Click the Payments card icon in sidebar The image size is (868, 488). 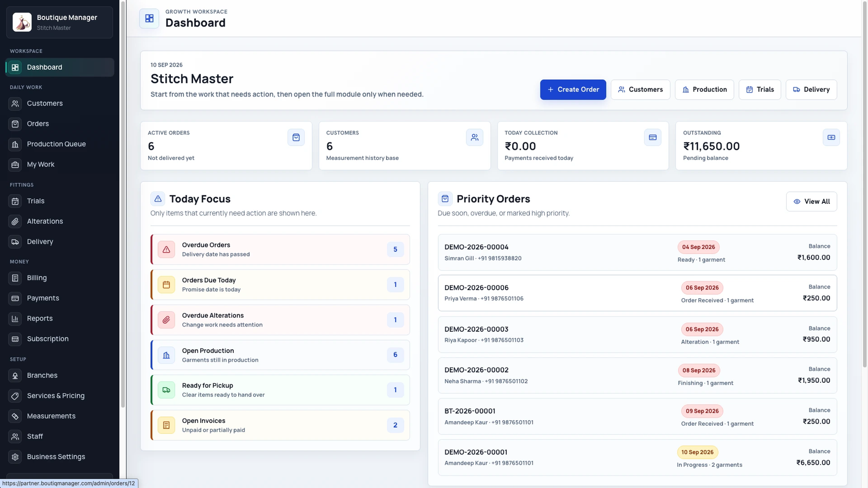[x=15, y=298]
